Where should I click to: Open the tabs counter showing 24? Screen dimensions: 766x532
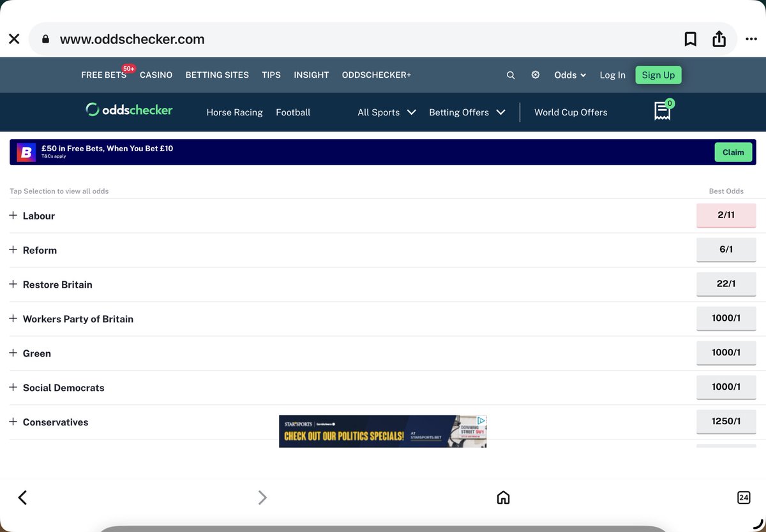pyautogui.click(x=744, y=498)
